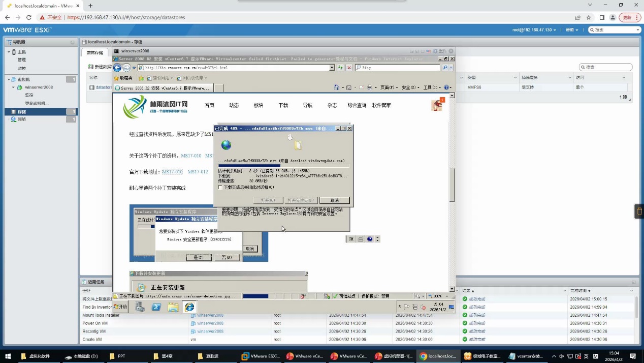Open 导航 on the site navigation
The width and height of the screenshot is (644, 363).
tap(307, 105)
